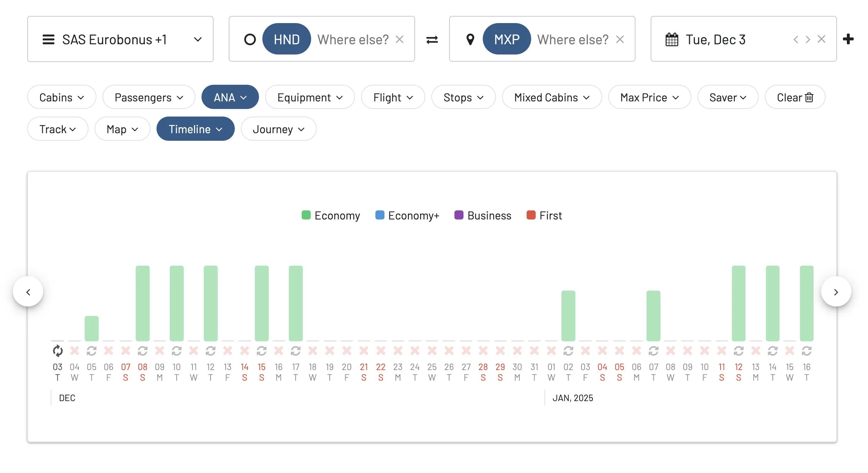Select the Dec 08 economy bar
This screenshot has width=868, height=473.
point(143,303)
